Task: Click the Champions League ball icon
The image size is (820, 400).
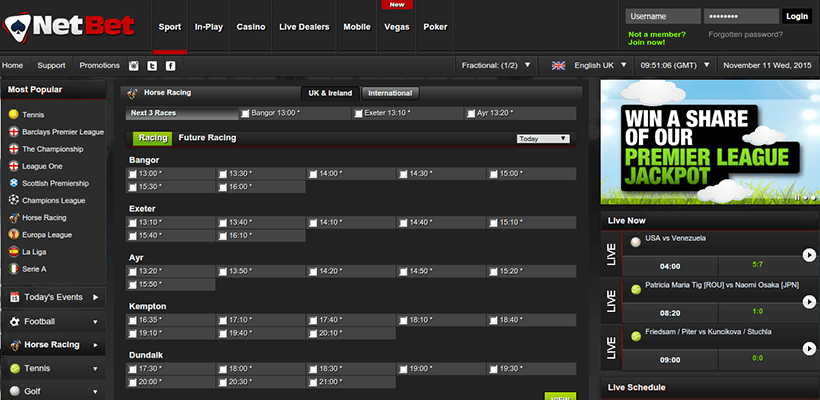Action: click(x=14, y=200)
